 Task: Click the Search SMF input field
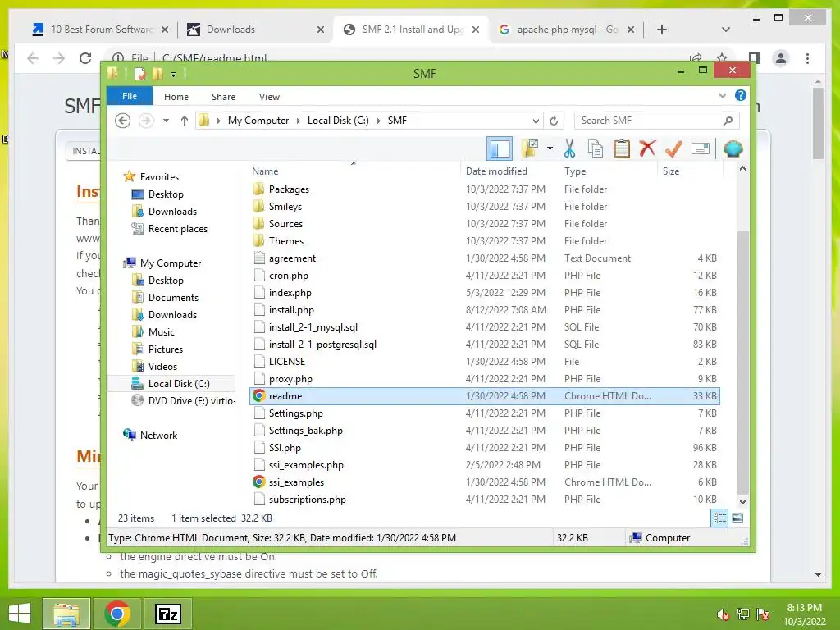click(657, 121)
